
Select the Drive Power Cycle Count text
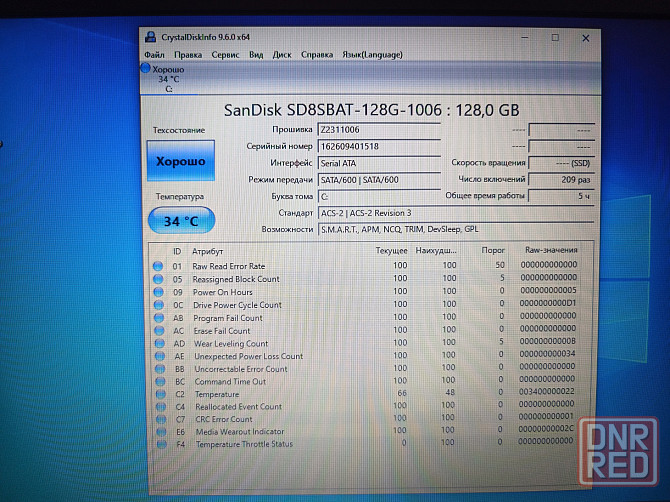[238, 305]
